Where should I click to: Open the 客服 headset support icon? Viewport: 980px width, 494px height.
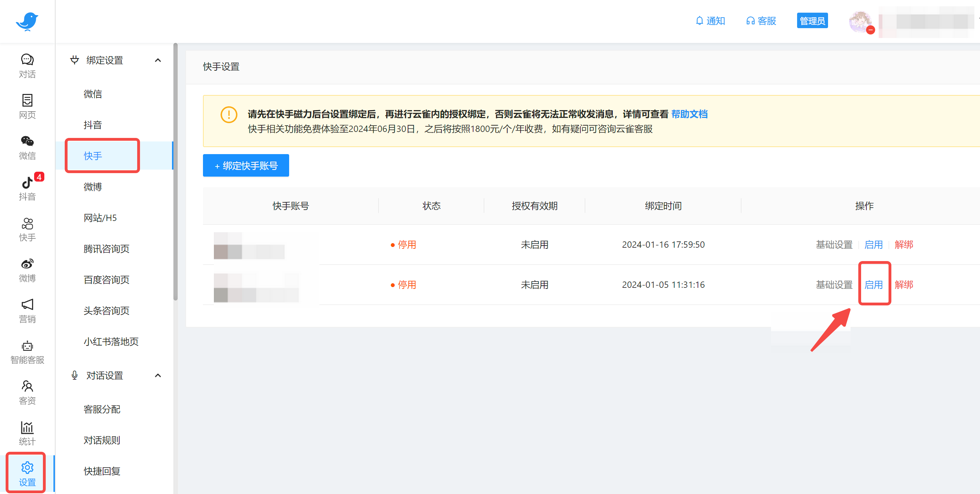[x=760, y=20]
